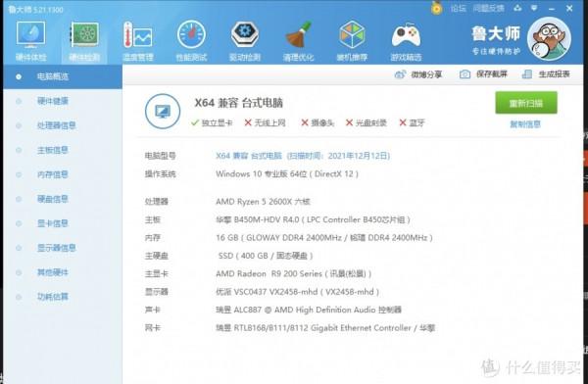Click the gold medal icon in title bar

436,8
